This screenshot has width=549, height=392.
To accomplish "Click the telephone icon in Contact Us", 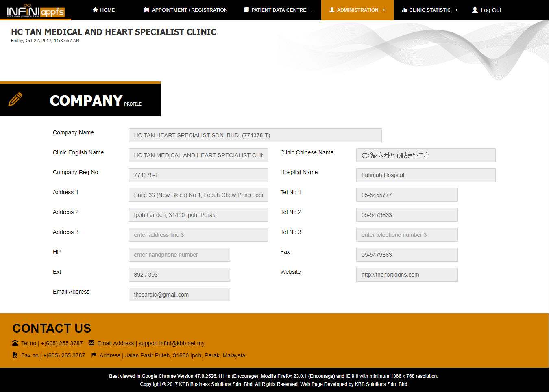I will coord(15,343).
